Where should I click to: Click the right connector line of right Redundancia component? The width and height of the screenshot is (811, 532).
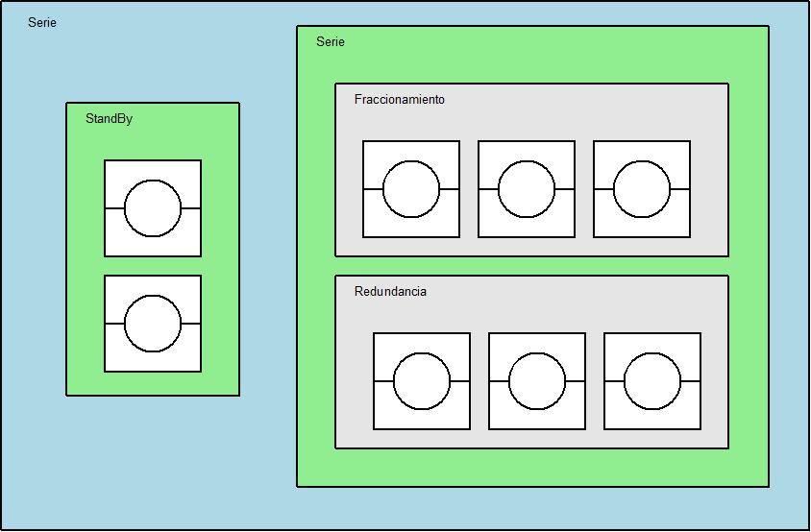coord(691,381)
